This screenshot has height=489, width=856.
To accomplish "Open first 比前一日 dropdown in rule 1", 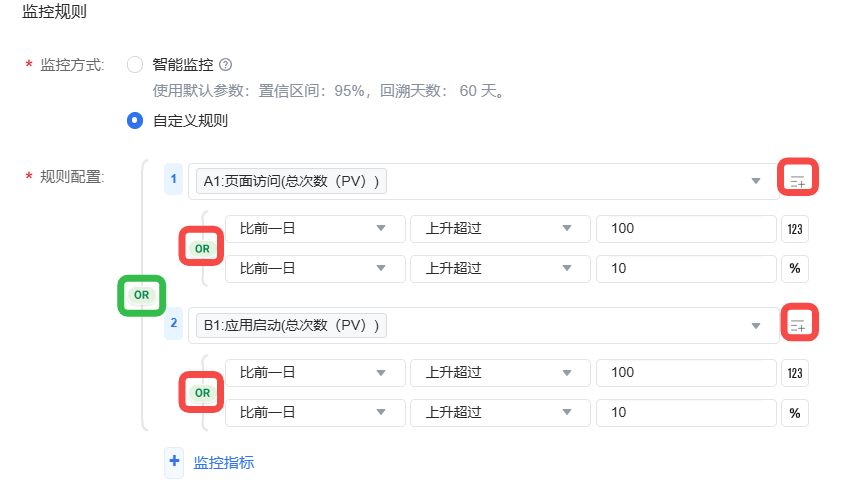I will [x=315, y=229].
